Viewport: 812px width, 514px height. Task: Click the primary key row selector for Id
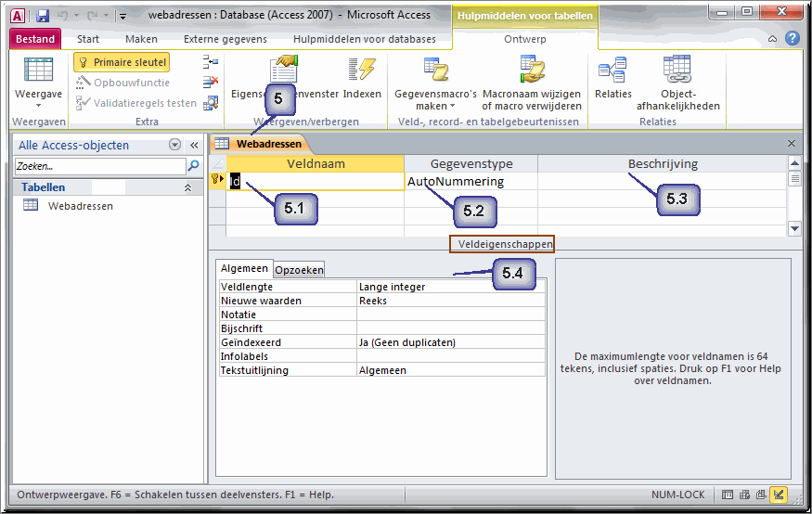(217, 181)
